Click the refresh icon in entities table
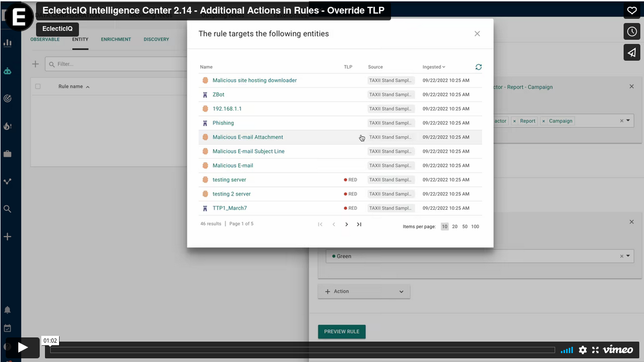 (478, 67)
